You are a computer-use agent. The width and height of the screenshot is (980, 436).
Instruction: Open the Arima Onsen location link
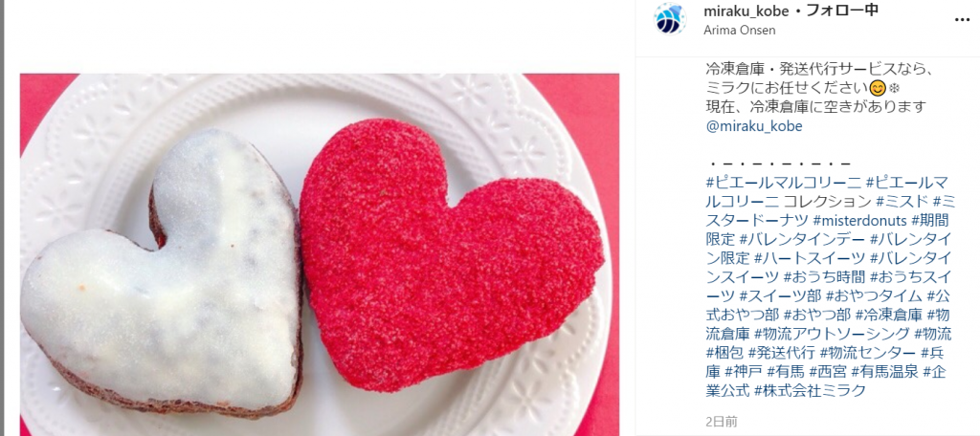point(740,30)
